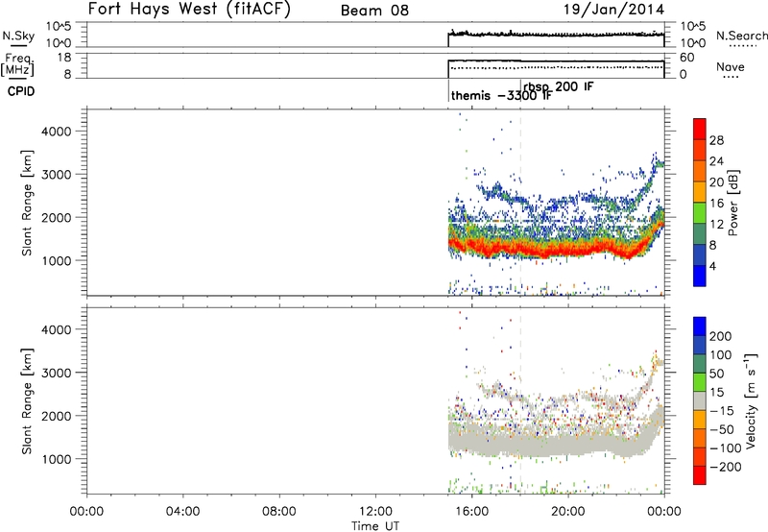The height and width of the screenshot is (532, 768).
Task: Click the '08:00' time tick label
Action: pyautogui.click(x=279, y=512)
